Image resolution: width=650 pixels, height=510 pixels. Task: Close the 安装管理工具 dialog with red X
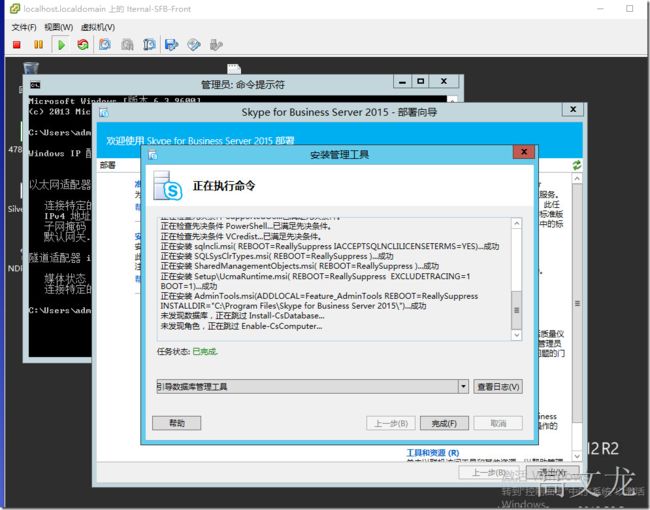point(524,152)
